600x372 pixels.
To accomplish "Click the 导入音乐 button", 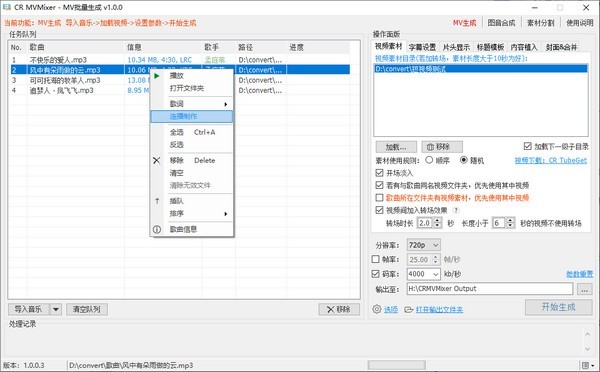I will click(29, 309).
